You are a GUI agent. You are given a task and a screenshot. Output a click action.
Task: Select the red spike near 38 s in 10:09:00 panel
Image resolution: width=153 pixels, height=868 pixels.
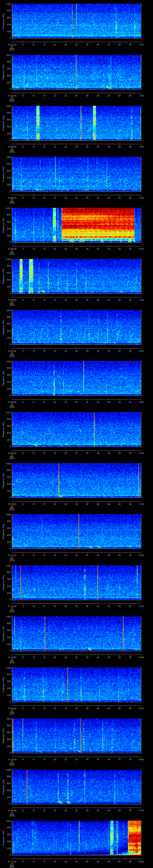click(94, 429)
